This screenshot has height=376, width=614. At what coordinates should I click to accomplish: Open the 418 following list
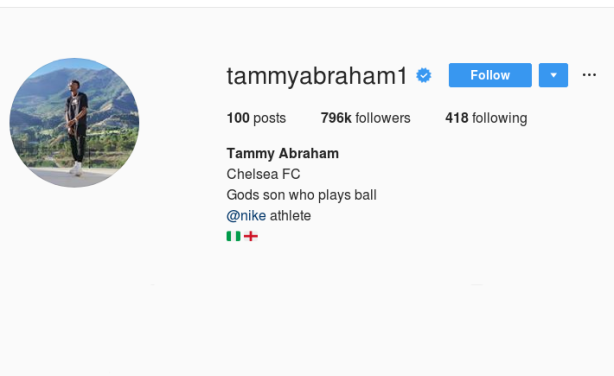(x=486, y=118)
